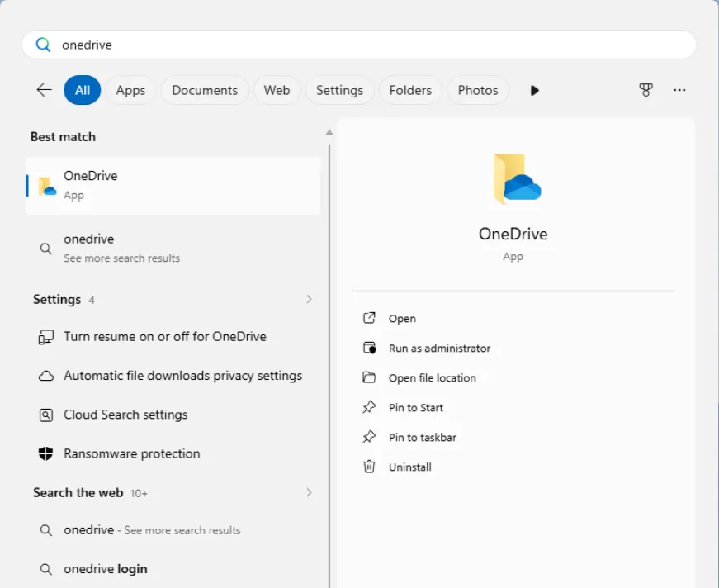The width and height of the screenshot is (719, 588).
Task: Click in the search text field
Action: [x=359, y=45]
